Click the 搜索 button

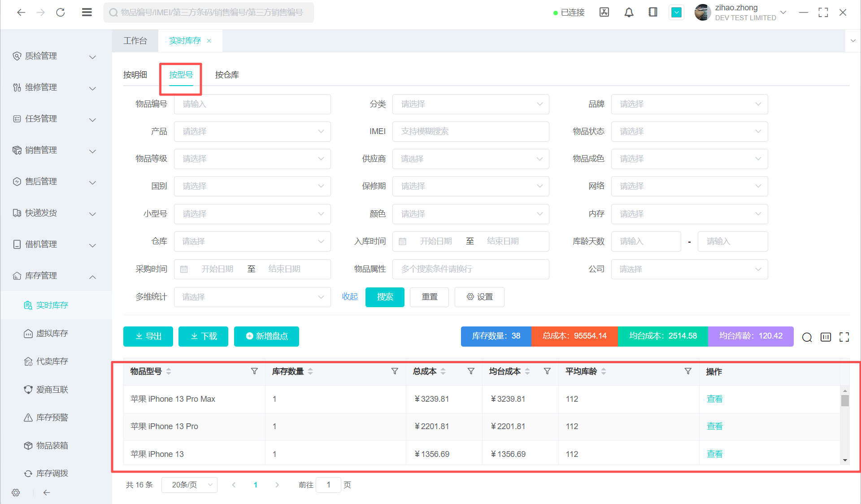[385, 297]
